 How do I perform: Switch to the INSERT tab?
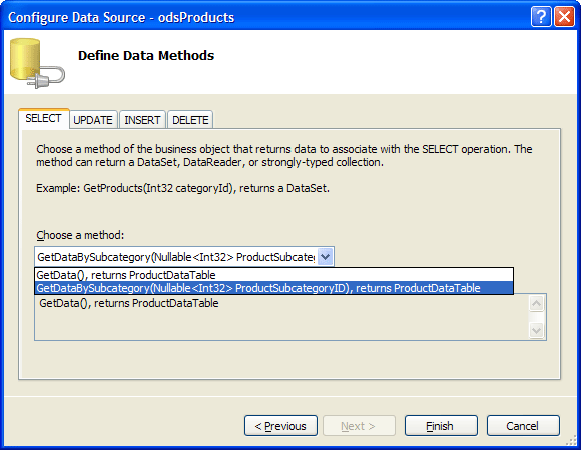point(142,120)
